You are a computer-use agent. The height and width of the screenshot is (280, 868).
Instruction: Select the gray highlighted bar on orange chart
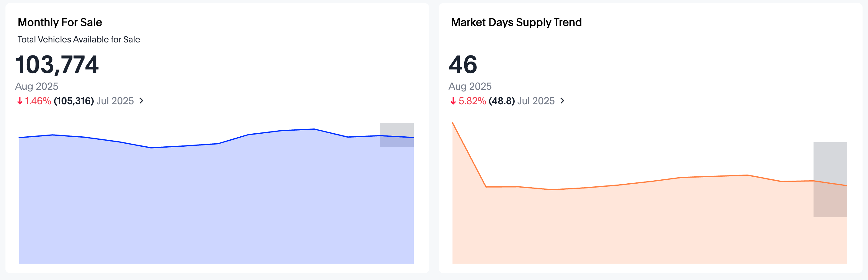pos(830,179)
